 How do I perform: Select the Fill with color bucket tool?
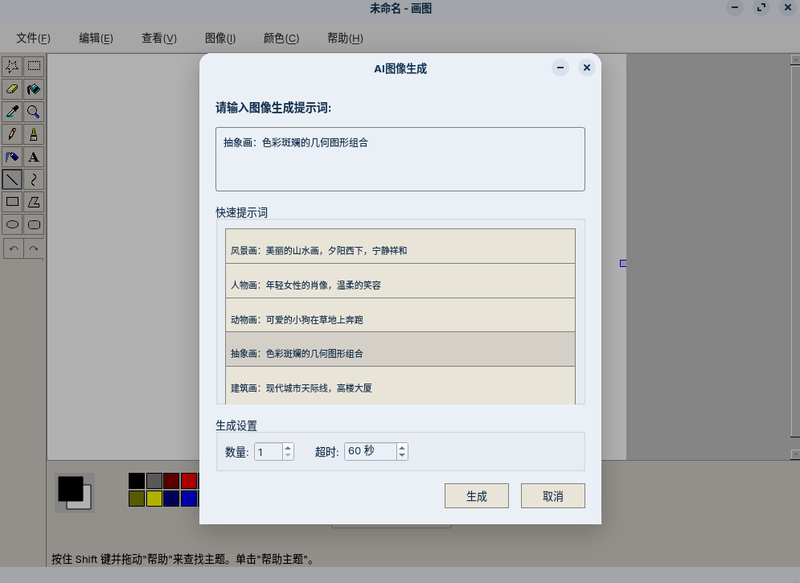tap(34, 89)
